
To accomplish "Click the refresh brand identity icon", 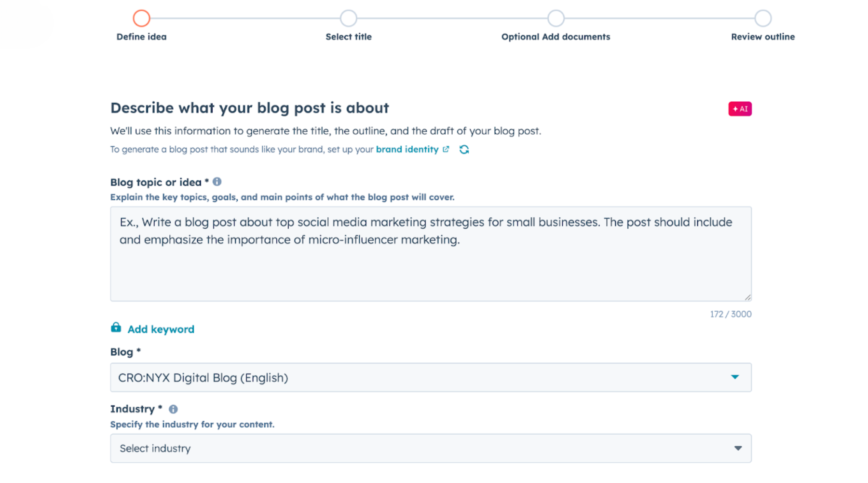I will tap(464, 150).
